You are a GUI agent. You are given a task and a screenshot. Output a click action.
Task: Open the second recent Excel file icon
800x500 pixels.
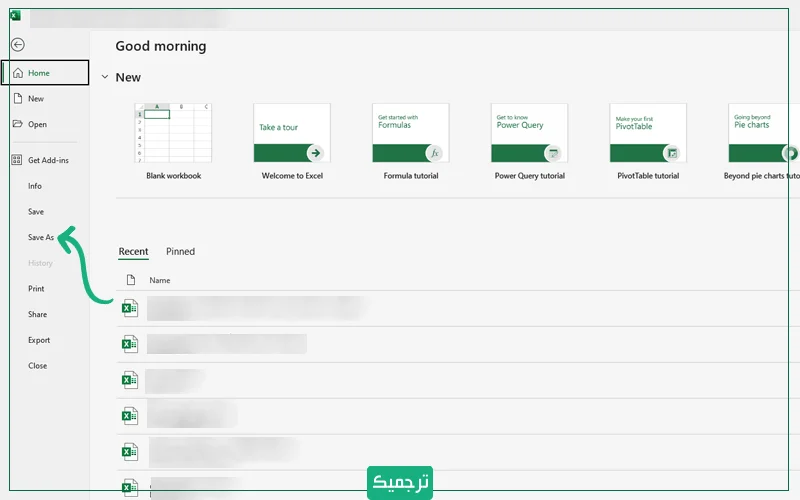click(x=130, y=344)
